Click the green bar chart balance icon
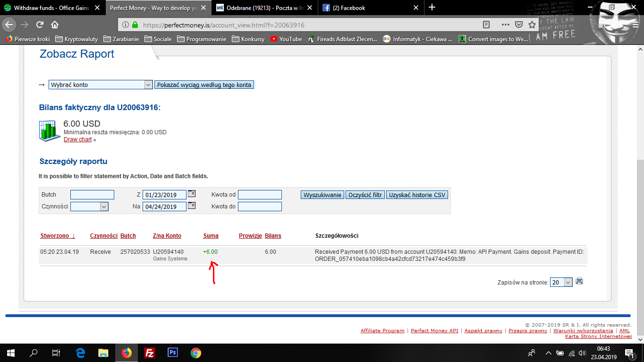This screenshot has height=362, width=644. (49, 131)
